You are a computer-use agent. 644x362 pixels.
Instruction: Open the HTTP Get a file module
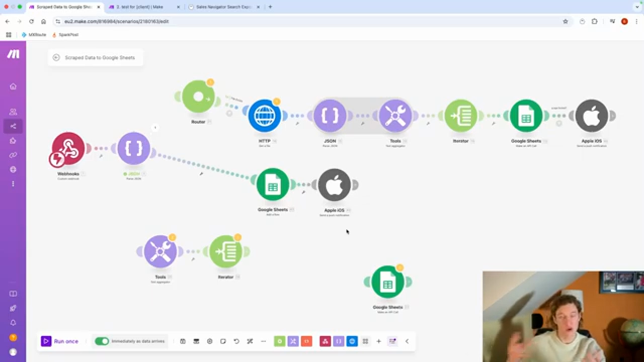pos(265,116)
